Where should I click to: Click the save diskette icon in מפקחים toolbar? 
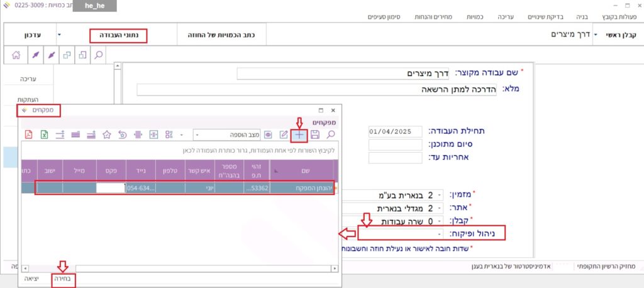[x=315, y=134]
